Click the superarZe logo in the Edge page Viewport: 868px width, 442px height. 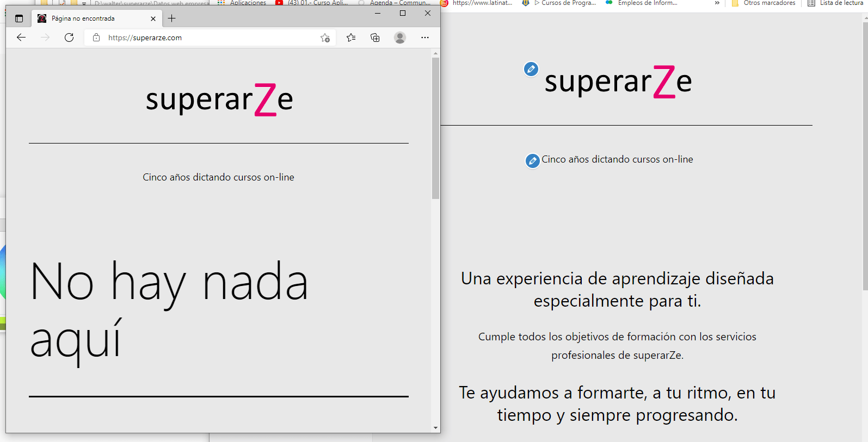tap(219, 99)
